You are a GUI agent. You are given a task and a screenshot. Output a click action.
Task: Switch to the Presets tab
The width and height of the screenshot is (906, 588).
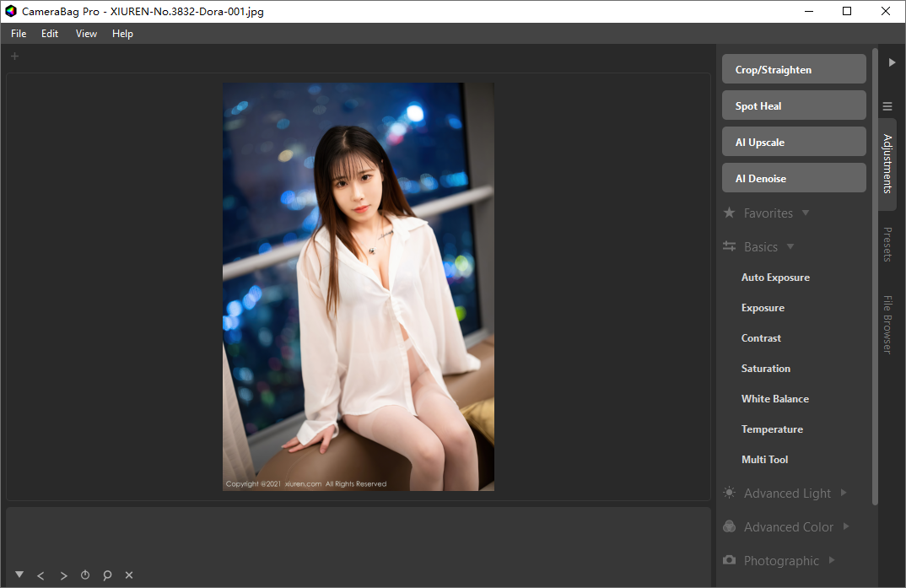pyautogui.click(x=887, y=245)
